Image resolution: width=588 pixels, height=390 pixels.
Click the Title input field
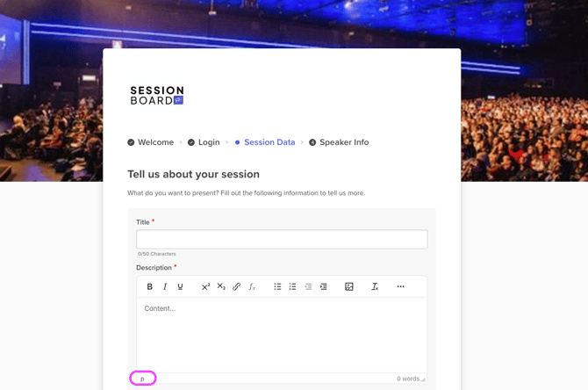282,239
